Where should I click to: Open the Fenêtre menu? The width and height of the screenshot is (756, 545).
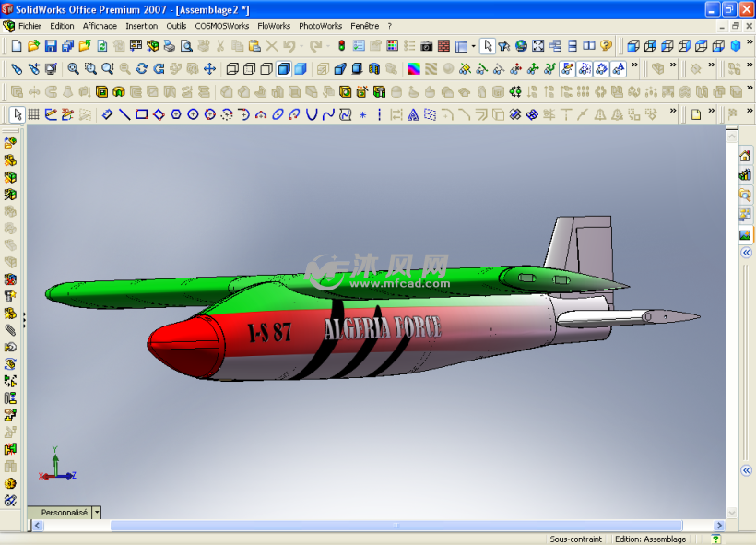coord(364,26)
